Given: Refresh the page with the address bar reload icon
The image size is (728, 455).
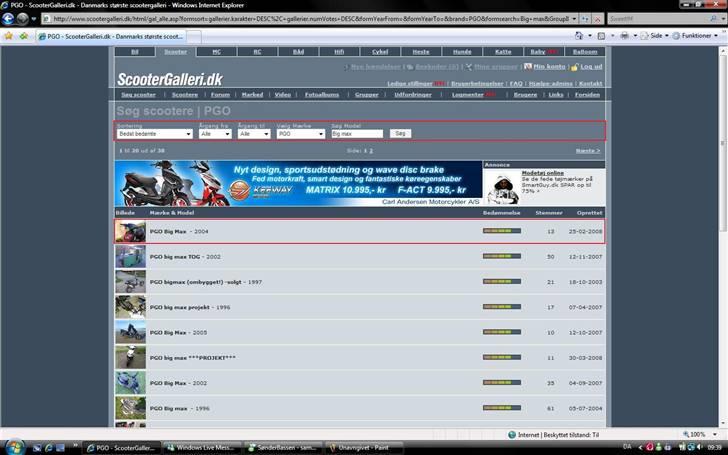Looking at the screenshot, I should [x=585, y=19].
